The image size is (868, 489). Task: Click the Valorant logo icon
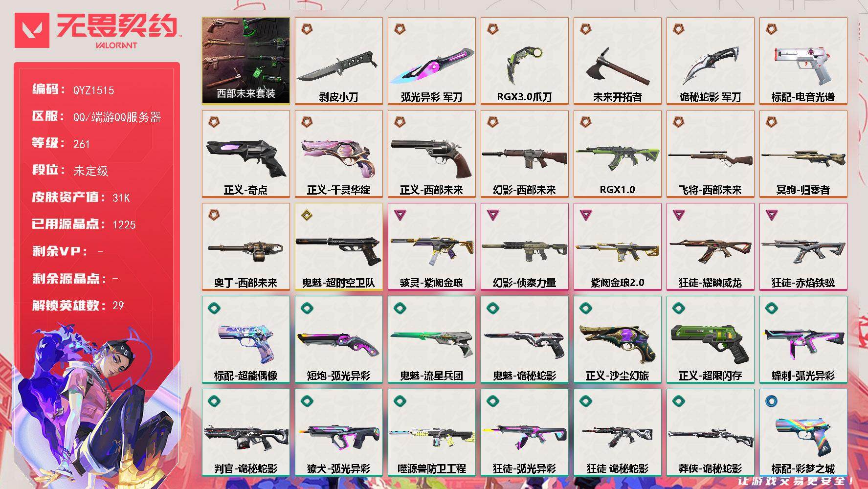[32, 30]
